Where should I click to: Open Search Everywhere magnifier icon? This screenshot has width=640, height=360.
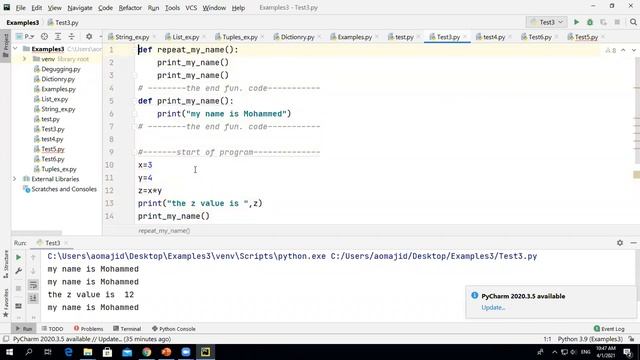tap(633, 22)
